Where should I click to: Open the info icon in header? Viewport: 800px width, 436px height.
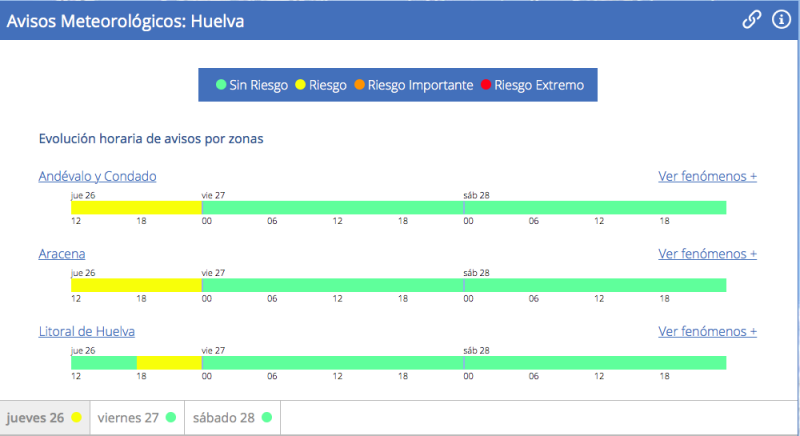[x=781, y=20]
